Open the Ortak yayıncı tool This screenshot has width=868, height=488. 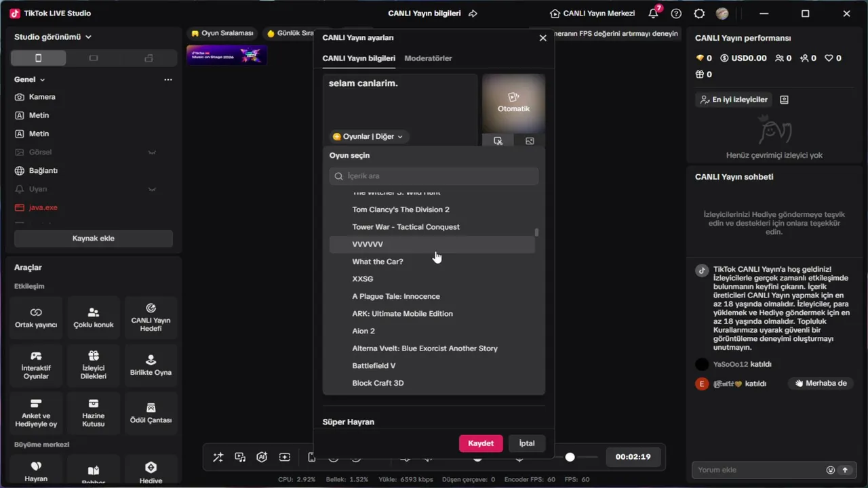point(36,317)
